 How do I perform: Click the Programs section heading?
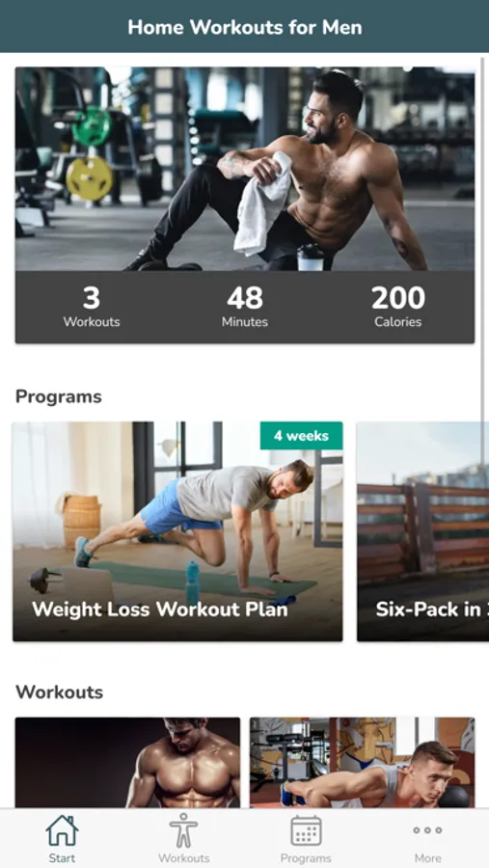pyautogui.click(x=59, y=397)
